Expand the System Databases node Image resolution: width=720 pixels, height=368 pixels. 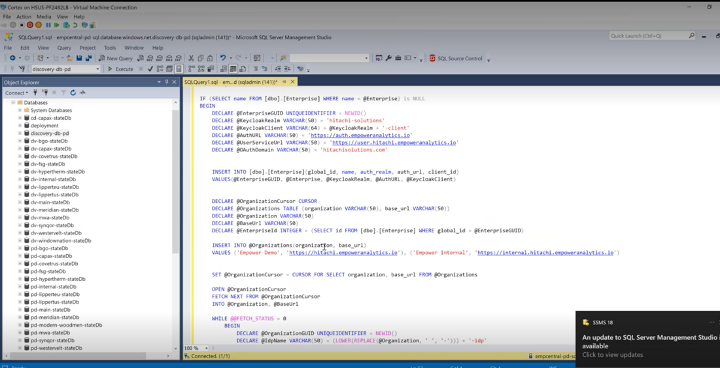pos(20,110)
